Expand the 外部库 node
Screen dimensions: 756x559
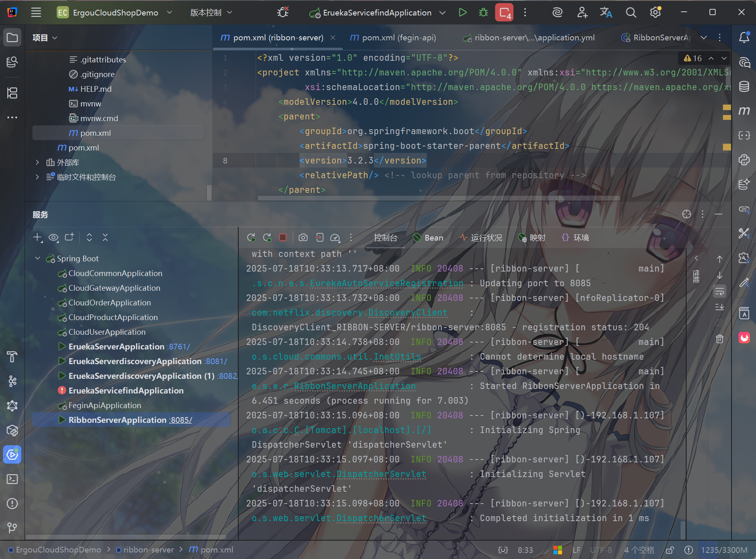[x=38, y=162]
